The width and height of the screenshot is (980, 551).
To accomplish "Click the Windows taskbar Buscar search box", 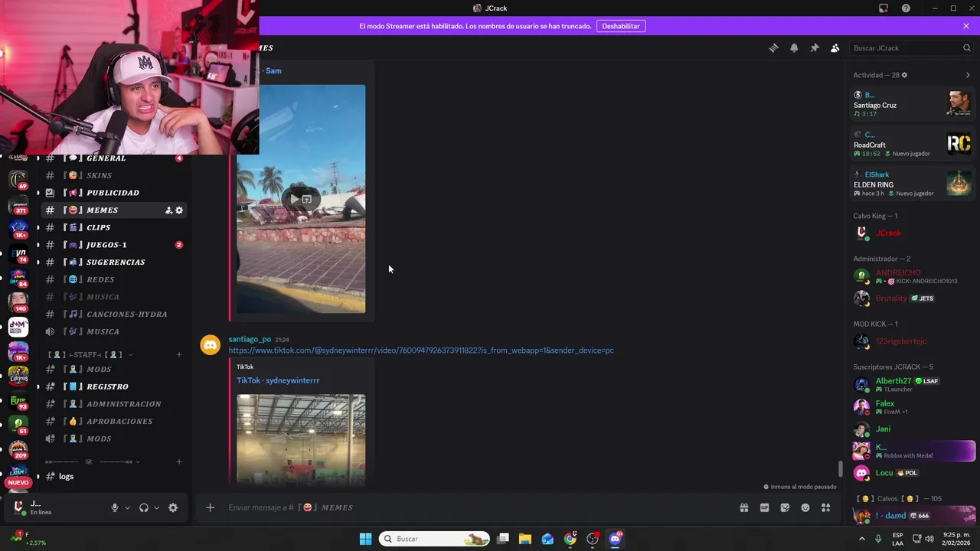I will point(434,539).
